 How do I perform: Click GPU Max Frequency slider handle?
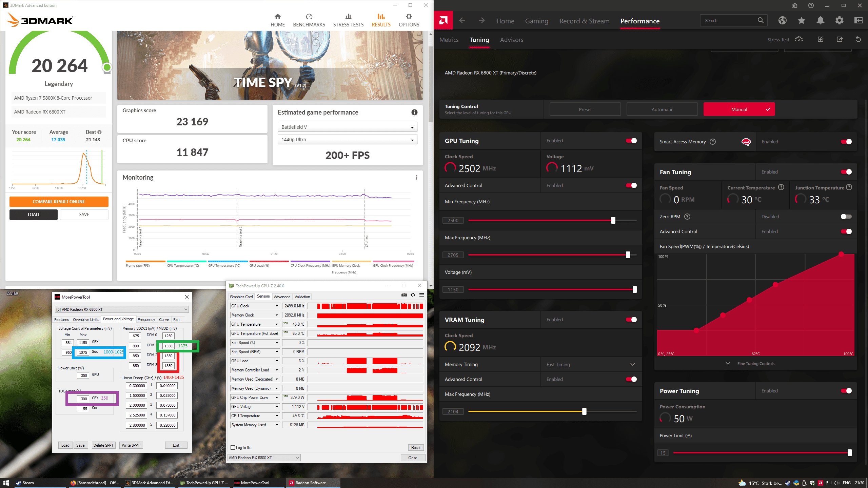pos(628,255)
